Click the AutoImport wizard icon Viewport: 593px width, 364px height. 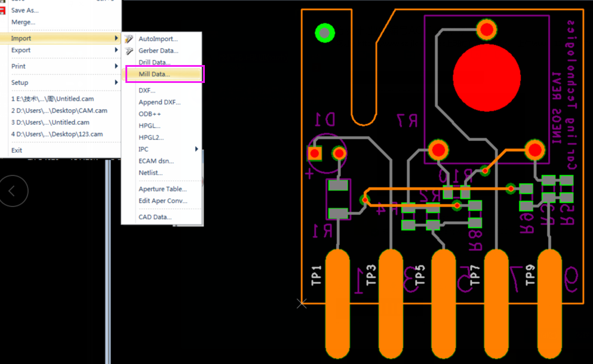click(x=129, y=39)
